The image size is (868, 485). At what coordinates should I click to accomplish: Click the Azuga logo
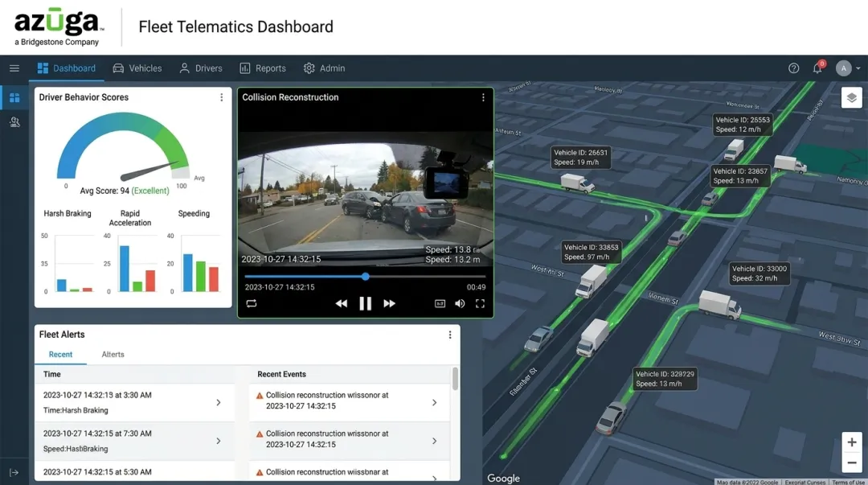coord(58,27)
